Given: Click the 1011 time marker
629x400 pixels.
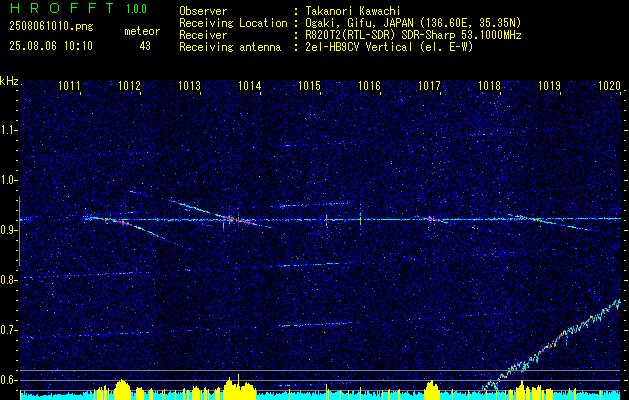Looking at the screenshot, I should [69, 85].
